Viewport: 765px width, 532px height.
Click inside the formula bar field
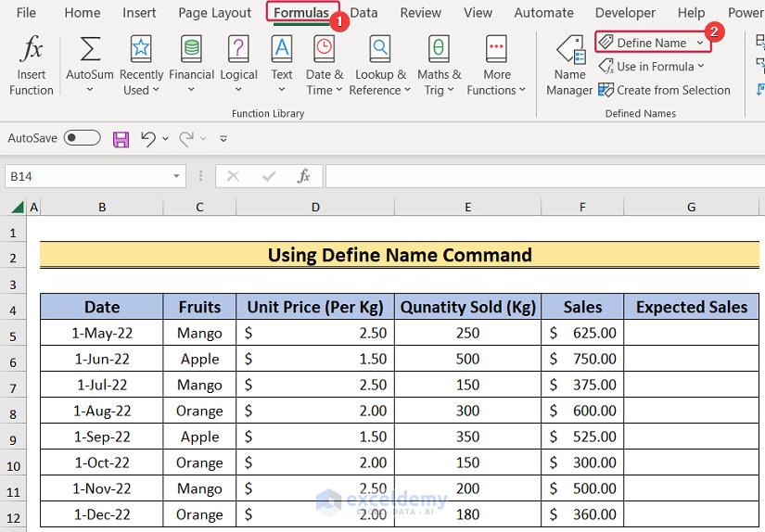click(x=545, y=176)
